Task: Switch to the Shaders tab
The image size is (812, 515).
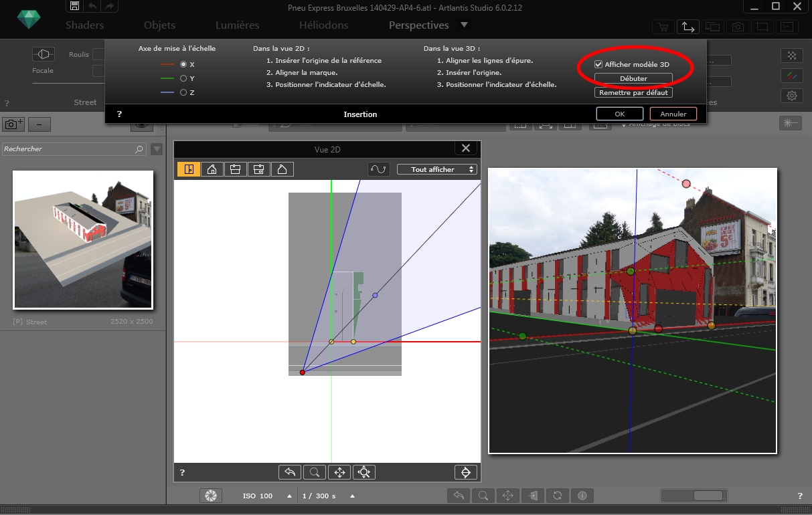Action: [84, 25]
